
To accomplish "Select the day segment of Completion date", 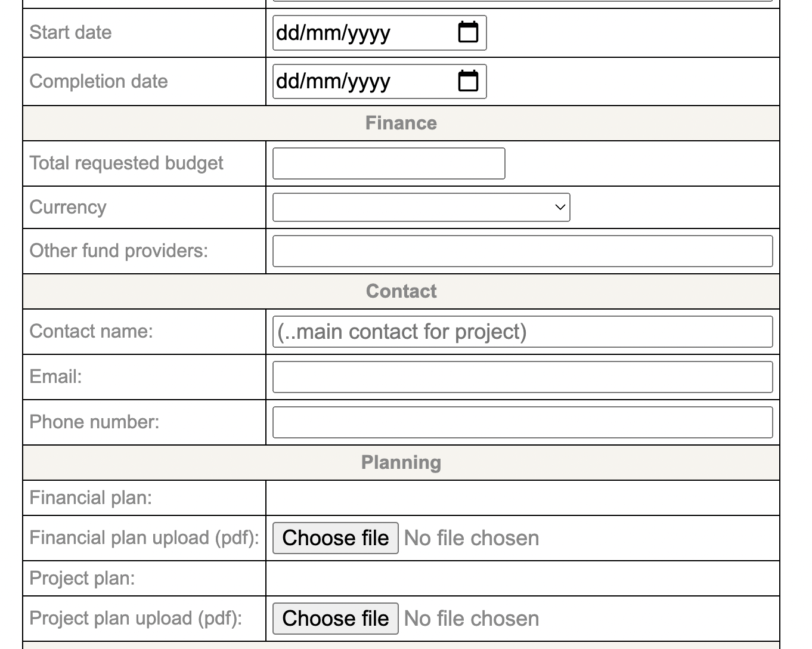I will click(286, 82).
